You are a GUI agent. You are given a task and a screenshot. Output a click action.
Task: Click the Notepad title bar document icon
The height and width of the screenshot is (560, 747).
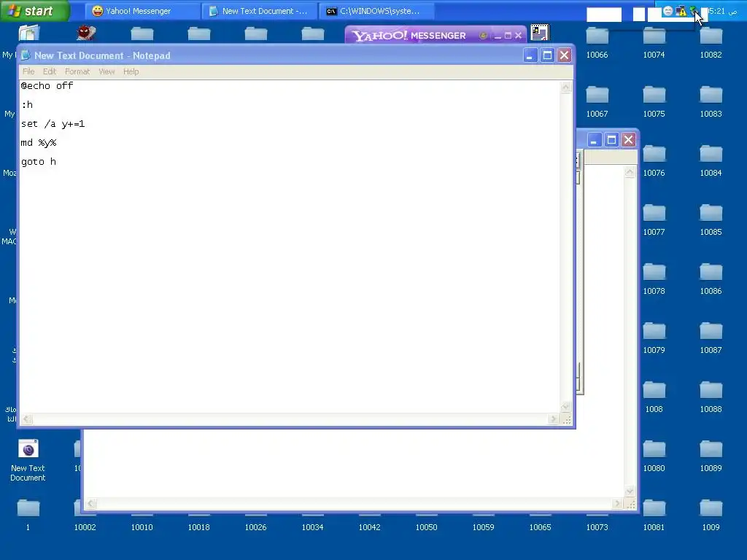point(26,55)
